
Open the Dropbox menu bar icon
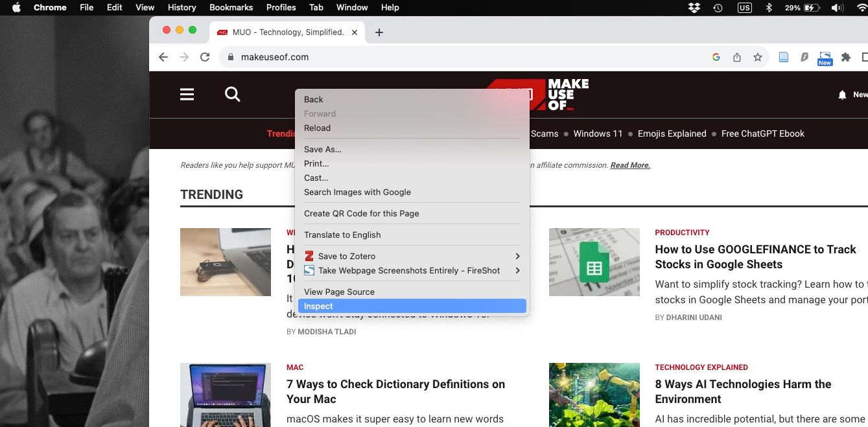(694, 7)
